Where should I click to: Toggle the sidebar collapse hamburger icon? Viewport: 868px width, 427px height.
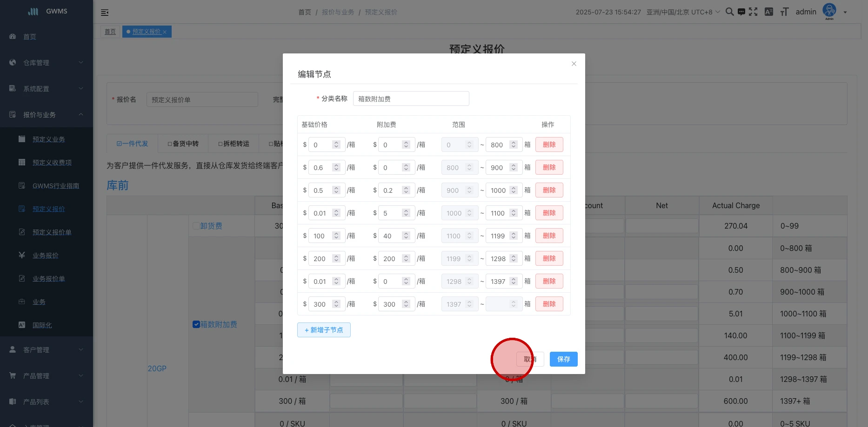(x=105, y=13)
